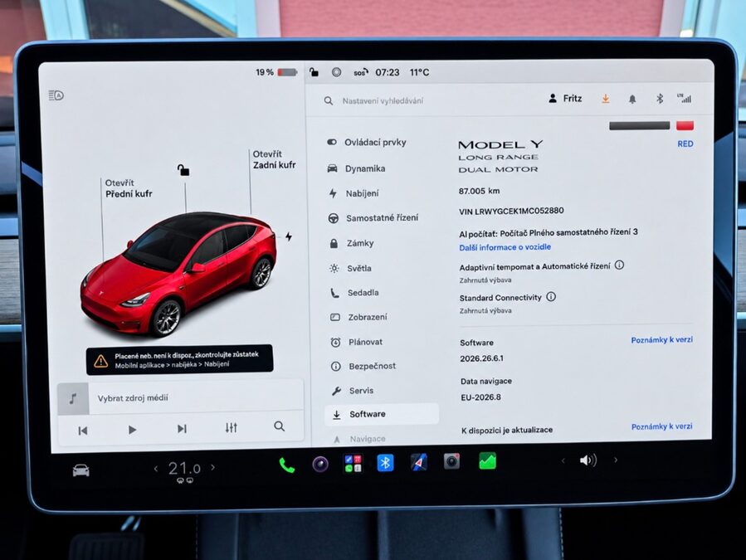
Task: Tap the media search magnifier icon
Action: [x=280, y=426]
